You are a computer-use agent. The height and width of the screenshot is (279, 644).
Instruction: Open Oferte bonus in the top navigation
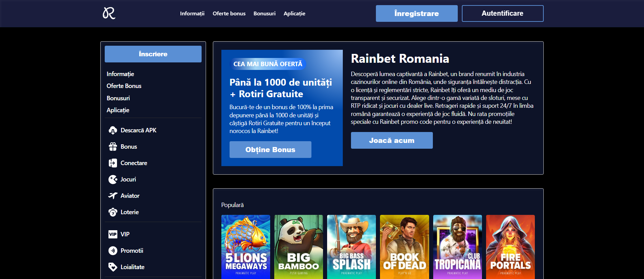229,14
